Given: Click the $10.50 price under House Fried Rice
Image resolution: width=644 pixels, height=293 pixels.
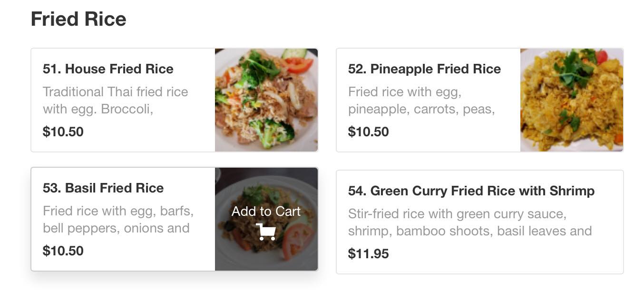Looking at the screenshot, I should [x=63, y=131].
